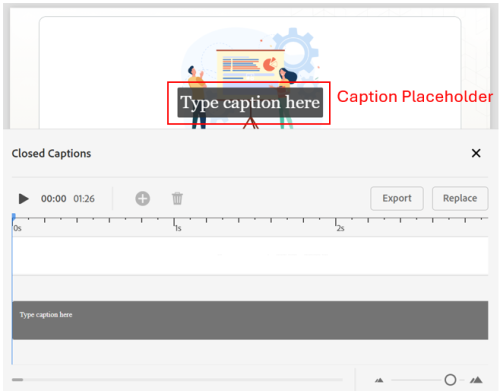Click the Export button

(x=397, y=198)
